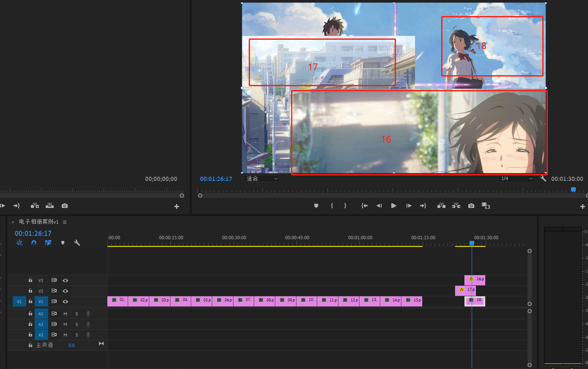Add a marker in the timeline panel

(x=63, y=243)
